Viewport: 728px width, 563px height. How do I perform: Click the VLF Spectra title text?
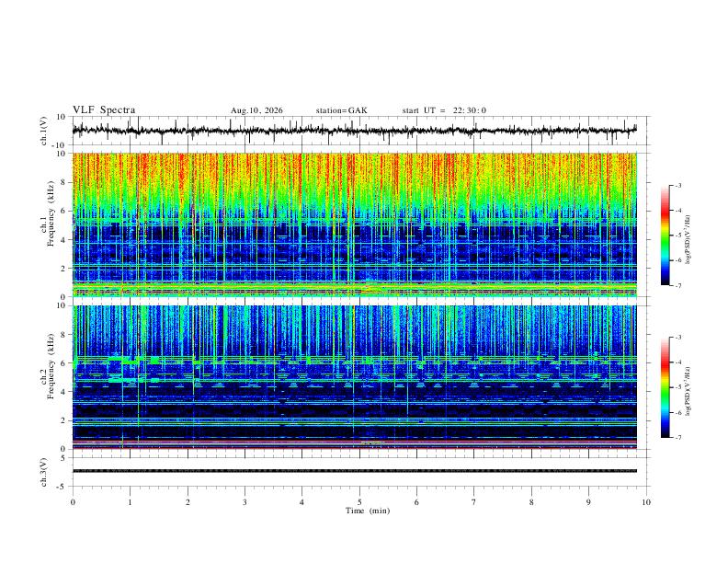[104, 110]
